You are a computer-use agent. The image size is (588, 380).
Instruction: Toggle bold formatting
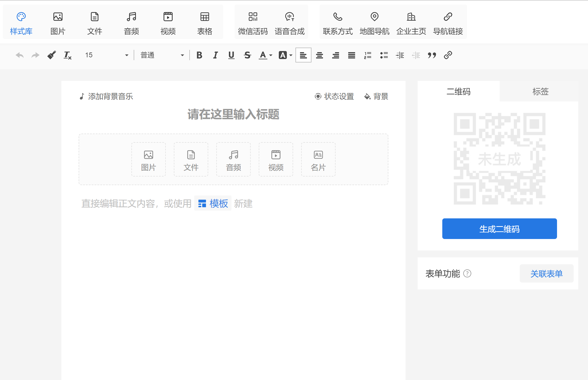click(199, 55)
